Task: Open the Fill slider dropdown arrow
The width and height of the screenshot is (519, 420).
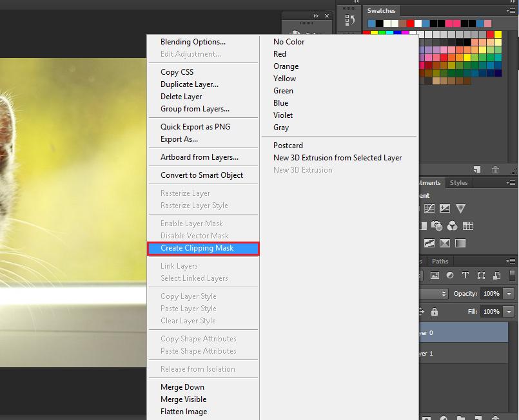Action: tap(509, 312)
